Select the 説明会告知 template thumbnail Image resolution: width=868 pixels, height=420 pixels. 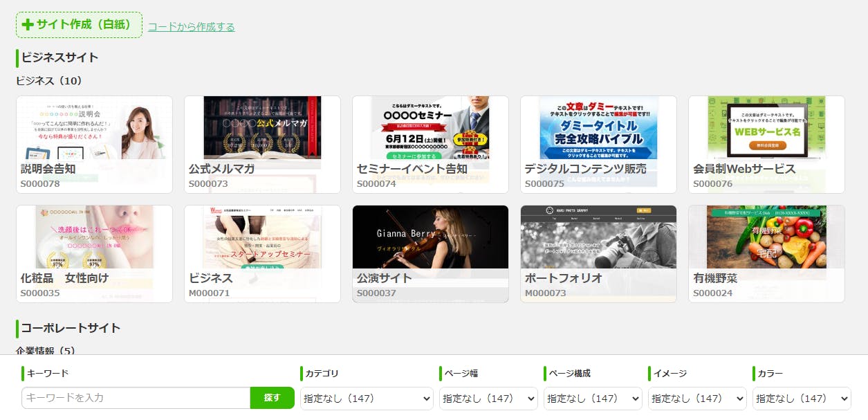click(94, 144)
